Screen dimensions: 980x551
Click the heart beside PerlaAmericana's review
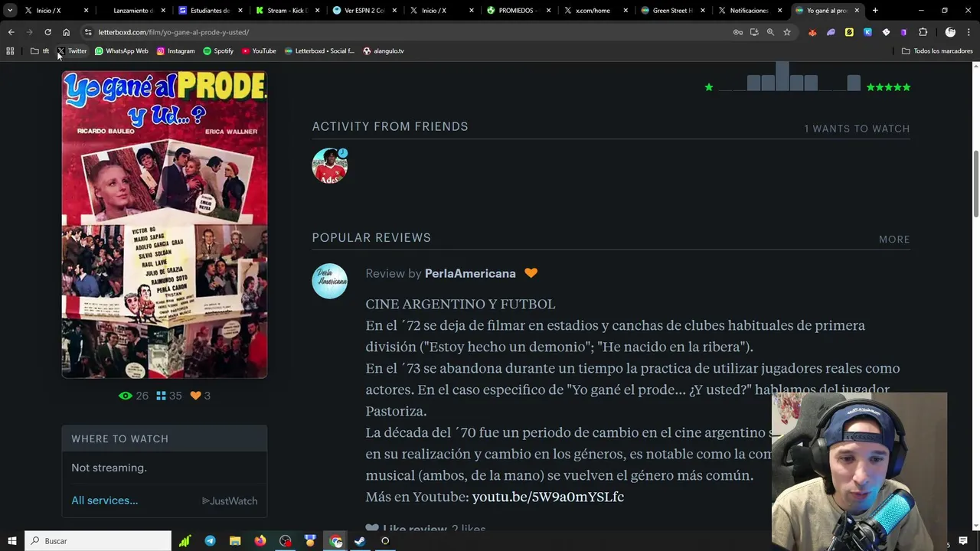tap(531, 273)
